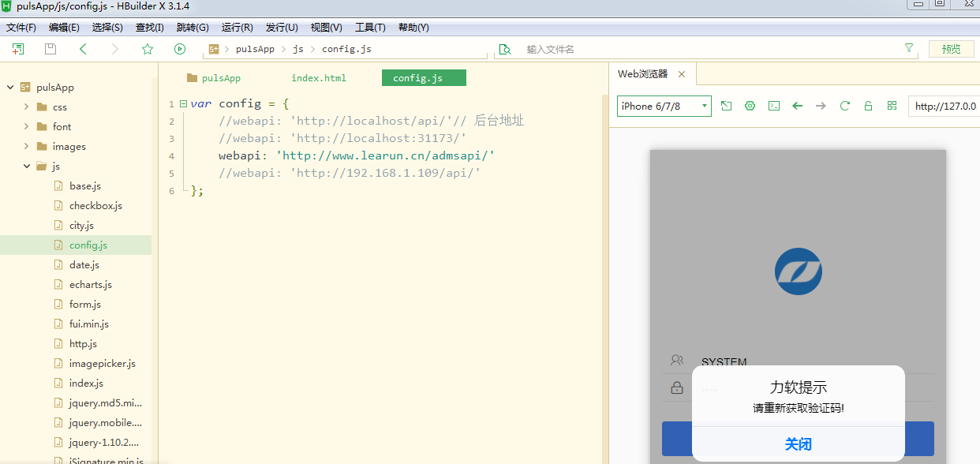
Task: Open http.js in the file tree
Action: [x=83, y=344]
